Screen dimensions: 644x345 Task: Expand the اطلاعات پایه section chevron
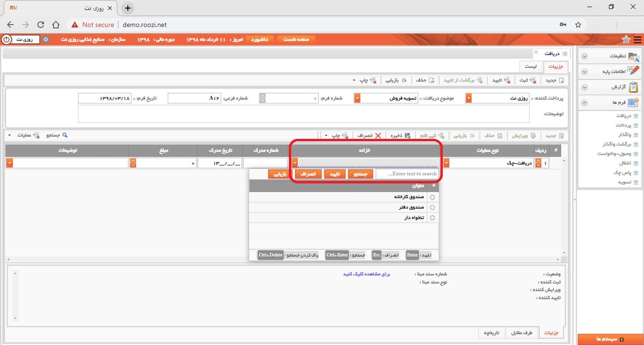(x=584, y=72)
